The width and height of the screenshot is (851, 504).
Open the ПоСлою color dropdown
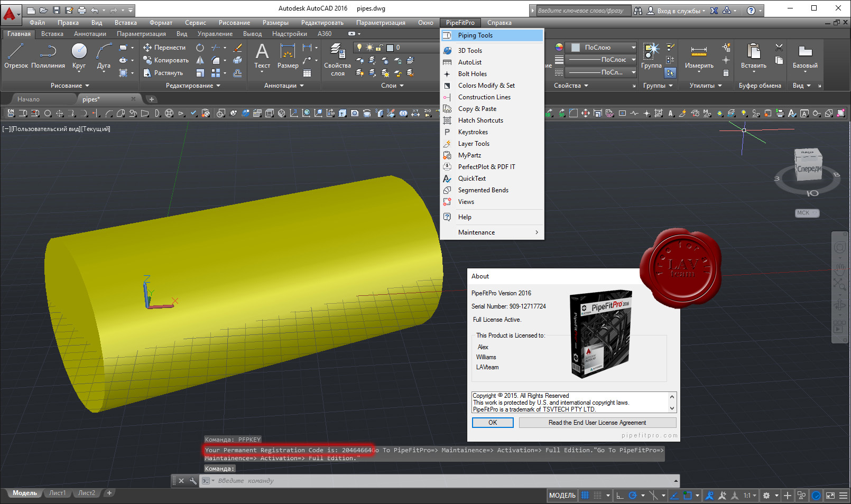pyautogui.click(x=602, y=48)
